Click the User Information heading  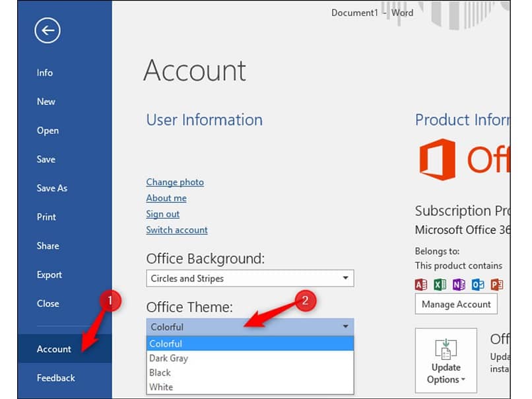coord(204,120)
